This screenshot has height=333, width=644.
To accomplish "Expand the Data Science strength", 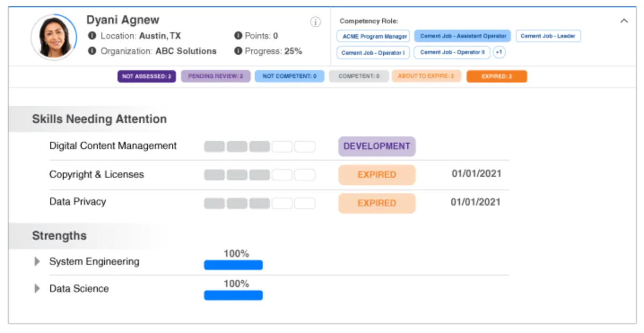I will 37,288.
